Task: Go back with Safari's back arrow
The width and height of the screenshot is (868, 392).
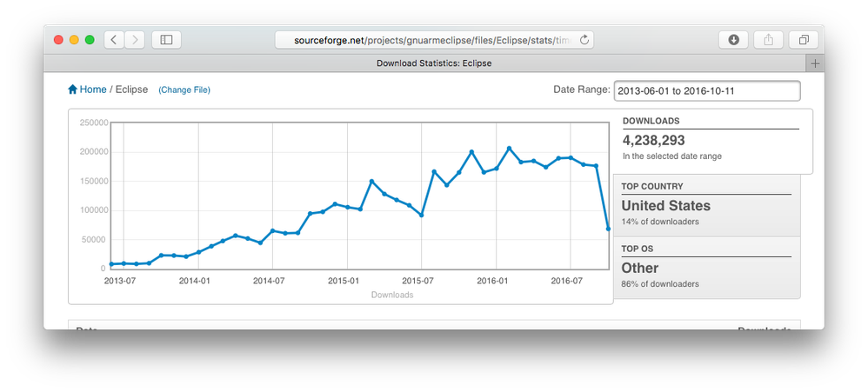Action: click(x=114, y=40)
